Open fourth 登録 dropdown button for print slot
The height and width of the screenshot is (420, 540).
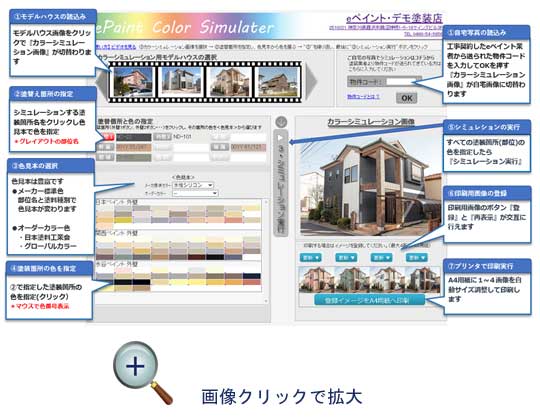[417, 258]
